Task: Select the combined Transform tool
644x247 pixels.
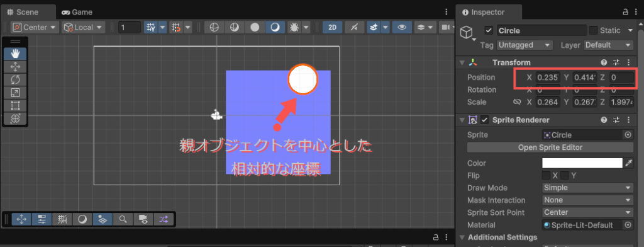Action: 15,118
